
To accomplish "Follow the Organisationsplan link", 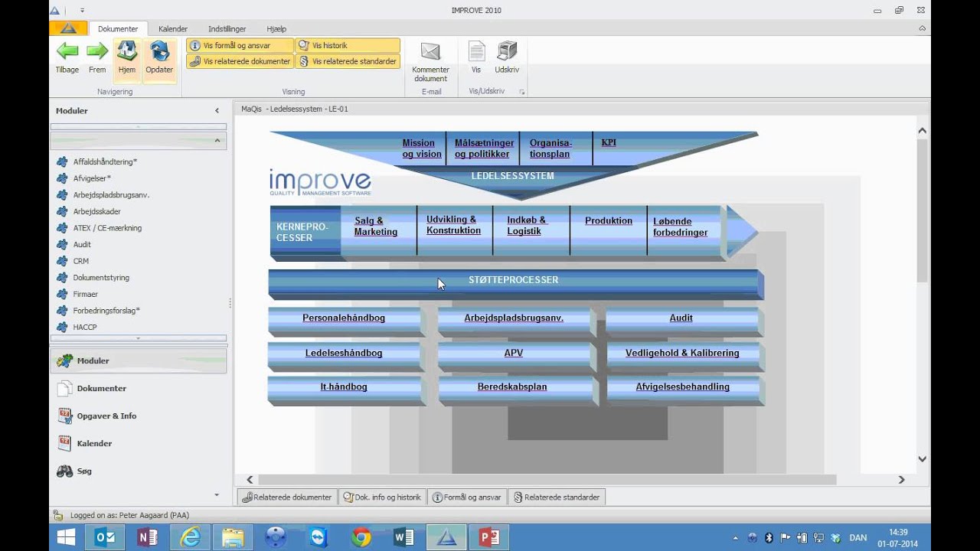I will pyautogui.click(x=550, y=148).
